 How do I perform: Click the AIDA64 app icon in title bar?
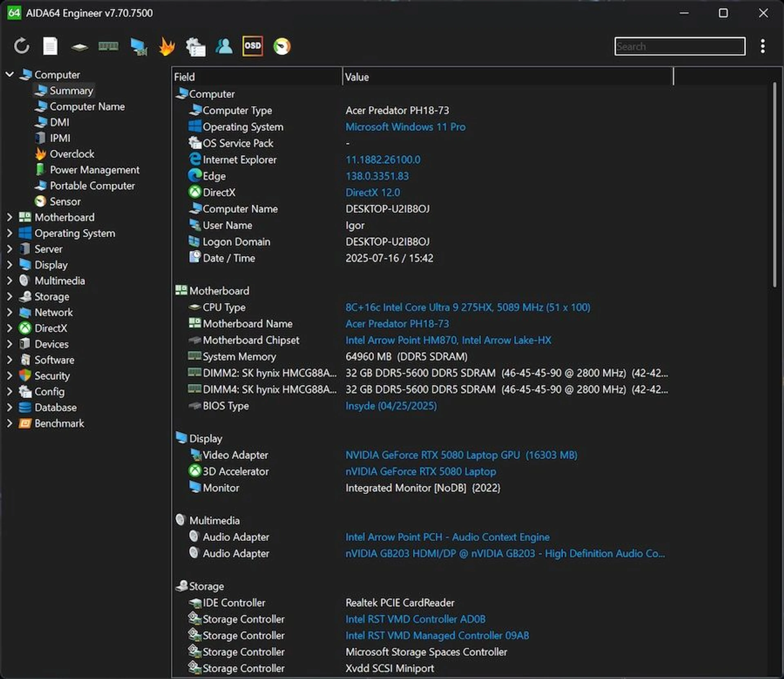point(14,13)
